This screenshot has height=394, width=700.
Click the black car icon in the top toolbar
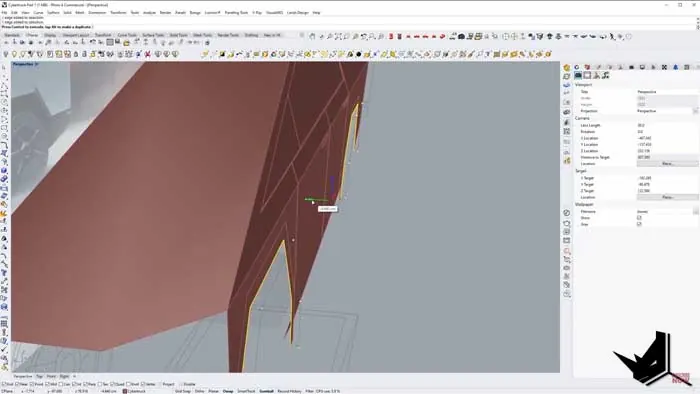[x=462, y=37]
